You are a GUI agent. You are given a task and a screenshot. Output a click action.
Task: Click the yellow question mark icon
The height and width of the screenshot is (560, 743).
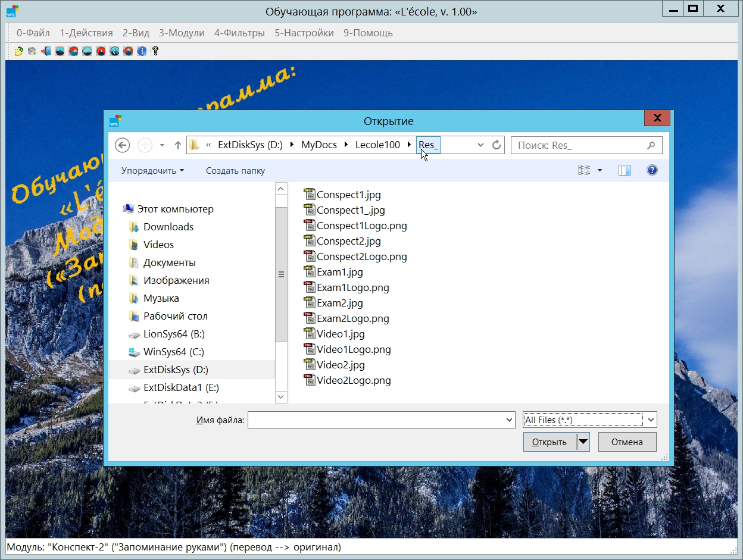click(155, 51)
